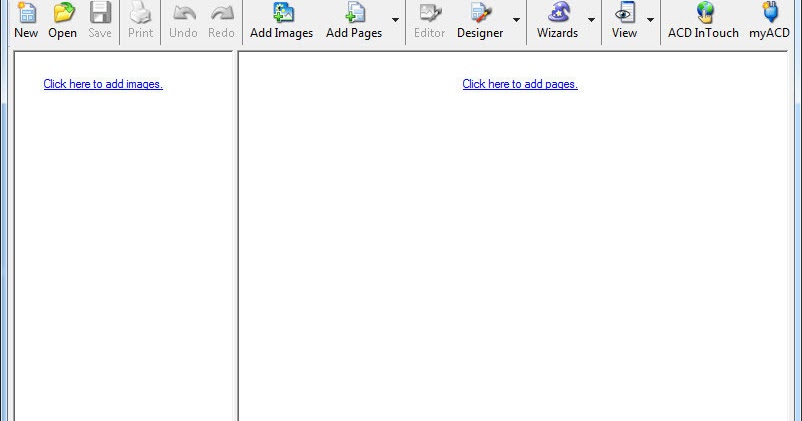The image size is (802, 421).
Task: Open the Editor tool icon
Action: click(x=430, y=12)
